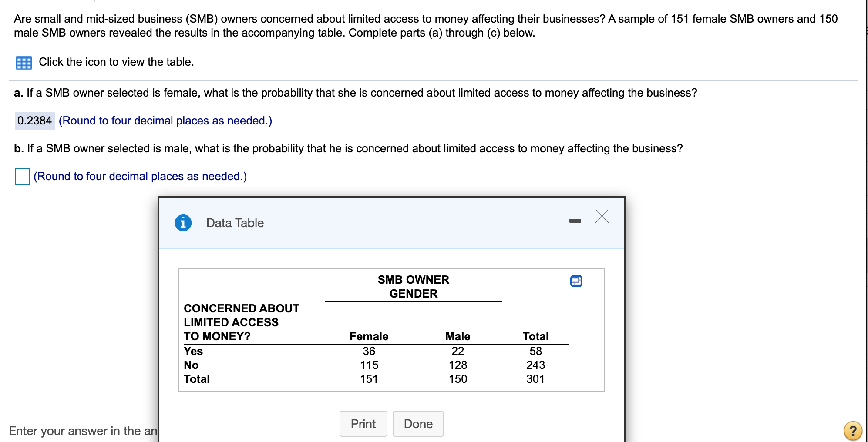Click the circular i badge next to Data Table title
This screenshot has height=442, width=868.
[183, 222]
